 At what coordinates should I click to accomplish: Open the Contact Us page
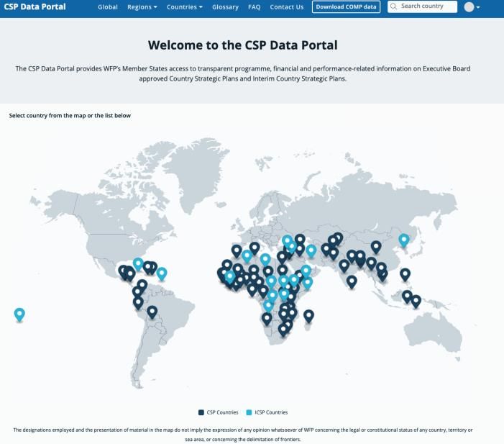pyautogui.click(x=287, y=6)
